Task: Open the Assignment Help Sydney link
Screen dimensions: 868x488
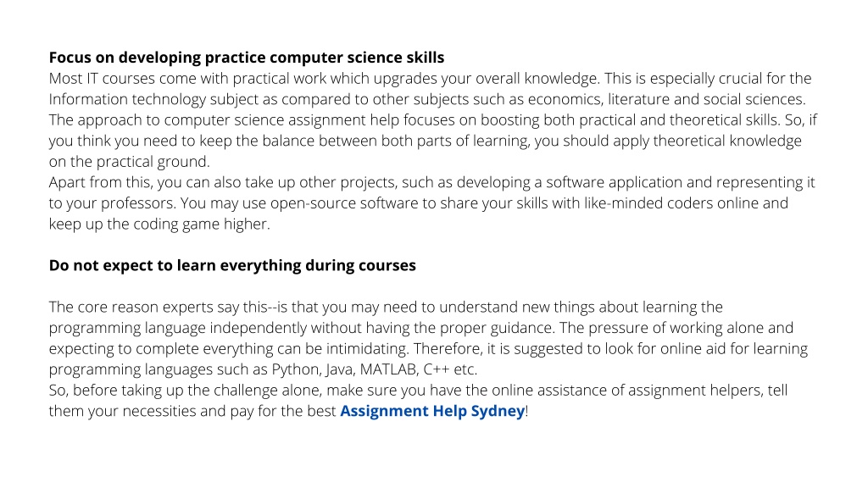Action: [431, 411]
